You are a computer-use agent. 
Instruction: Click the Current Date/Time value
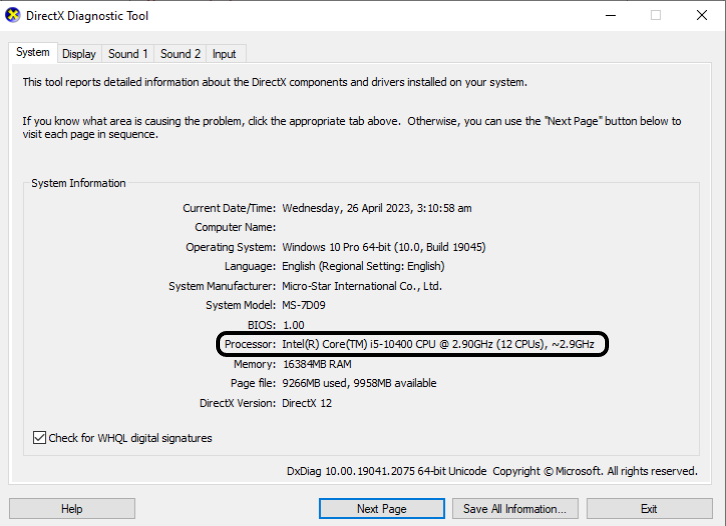[x=376, y=208]
